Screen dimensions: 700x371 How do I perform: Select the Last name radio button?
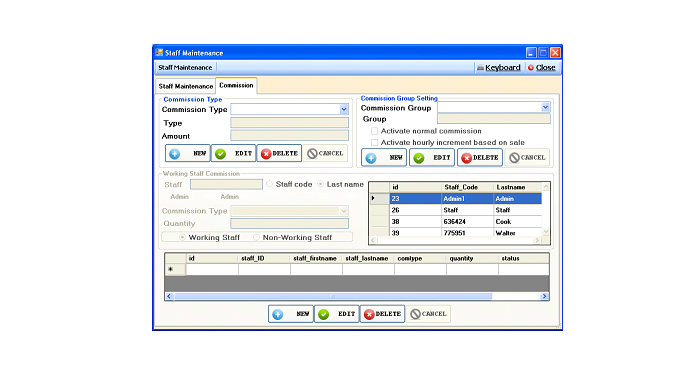(321, 184)
